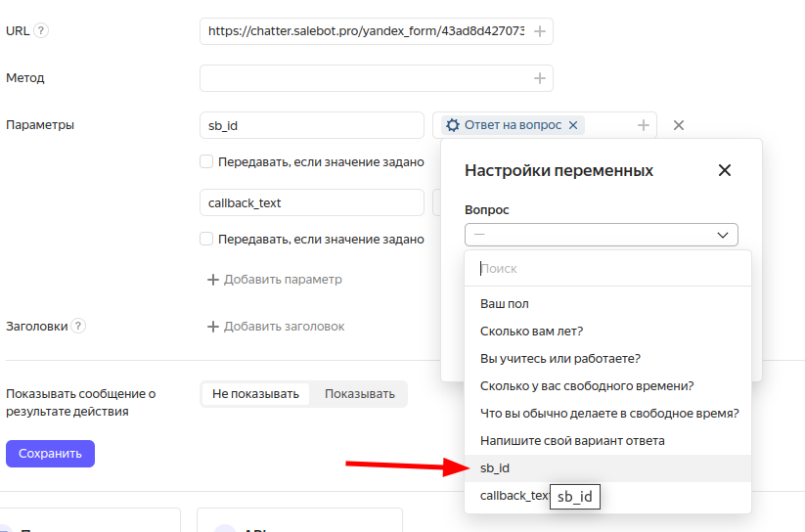805x532 pixels.
Task: Click plus icon in sb_id value field
Action: (x=643, y=125)
